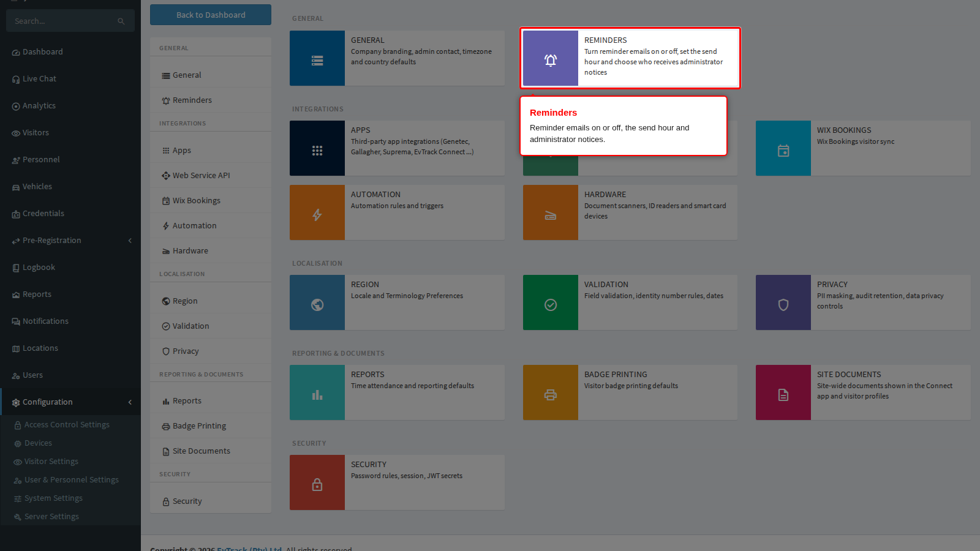Click the search magnifier icon
The height and width of the screenshot is (551, 980).
point(121,21)
